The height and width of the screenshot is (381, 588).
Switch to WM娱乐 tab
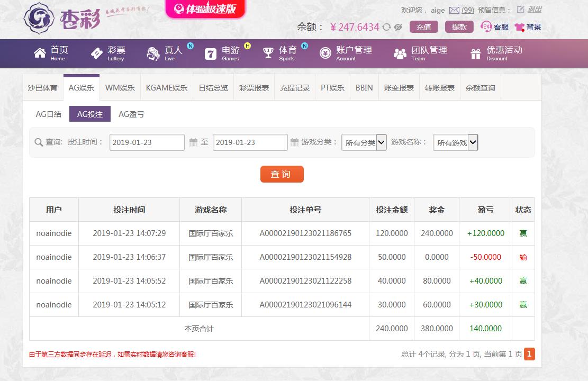pos(120,88)
